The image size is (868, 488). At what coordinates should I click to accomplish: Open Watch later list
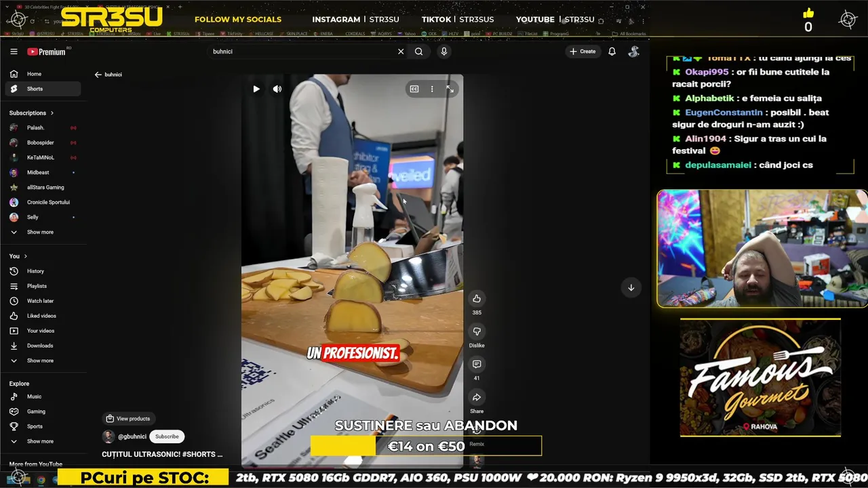tap(43, 301)
